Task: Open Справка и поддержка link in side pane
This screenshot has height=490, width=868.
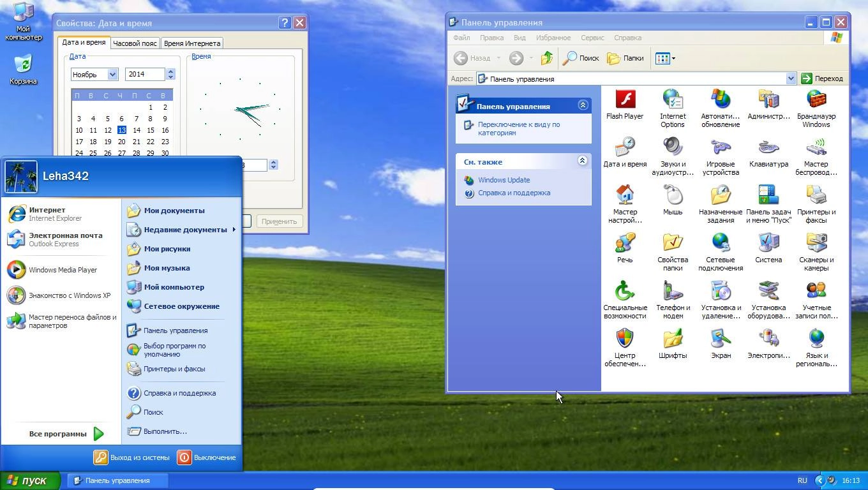Action: coord(514,193)
